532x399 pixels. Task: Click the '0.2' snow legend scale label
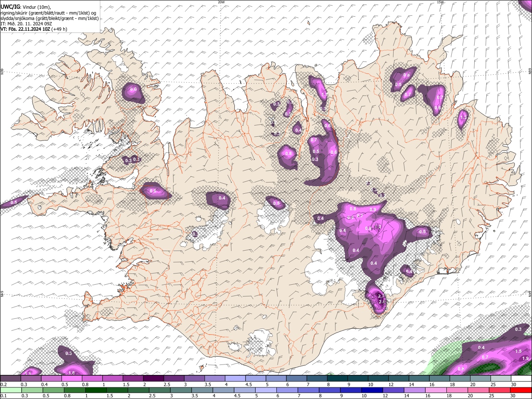(x=3, y=384)
